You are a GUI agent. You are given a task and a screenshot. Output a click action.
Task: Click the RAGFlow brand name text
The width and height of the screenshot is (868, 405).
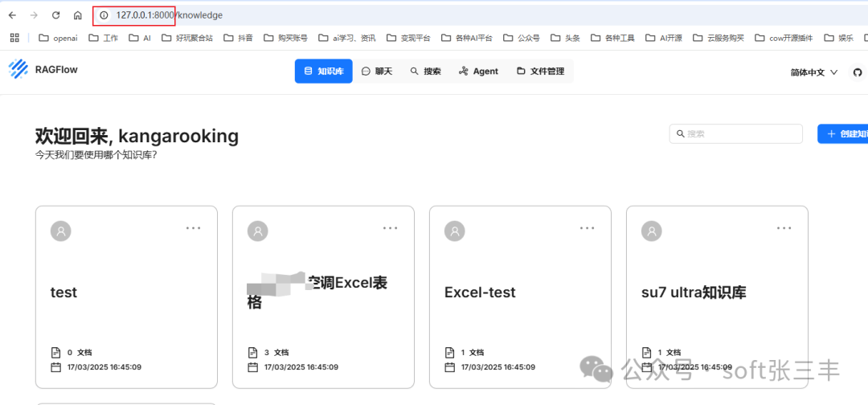[56, 70]
